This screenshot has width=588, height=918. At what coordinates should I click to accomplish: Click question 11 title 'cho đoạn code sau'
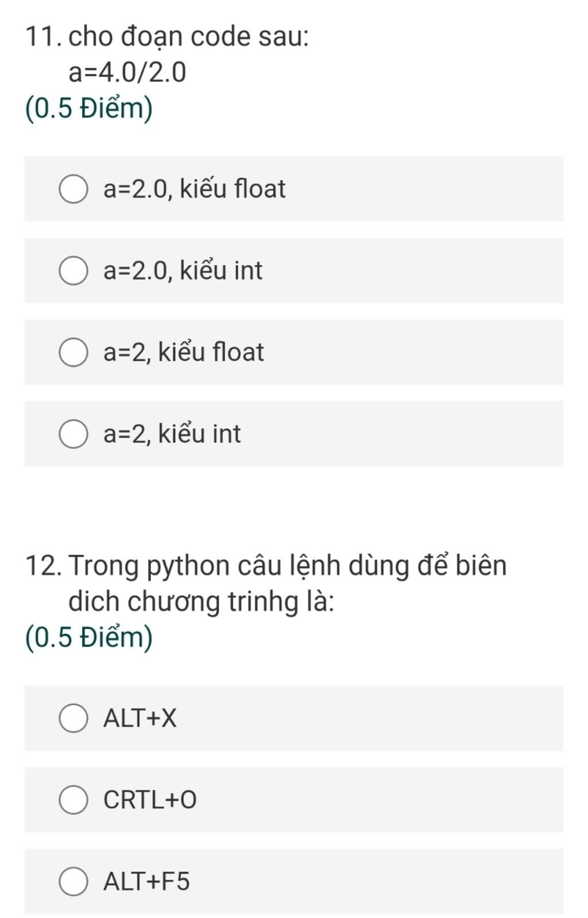pyautogui.click(x=188, y=37)
